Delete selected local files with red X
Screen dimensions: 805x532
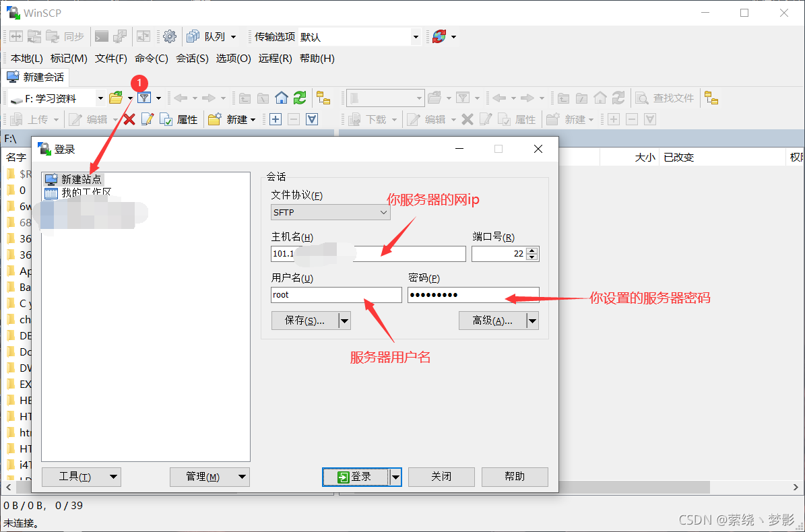(129, 120)
